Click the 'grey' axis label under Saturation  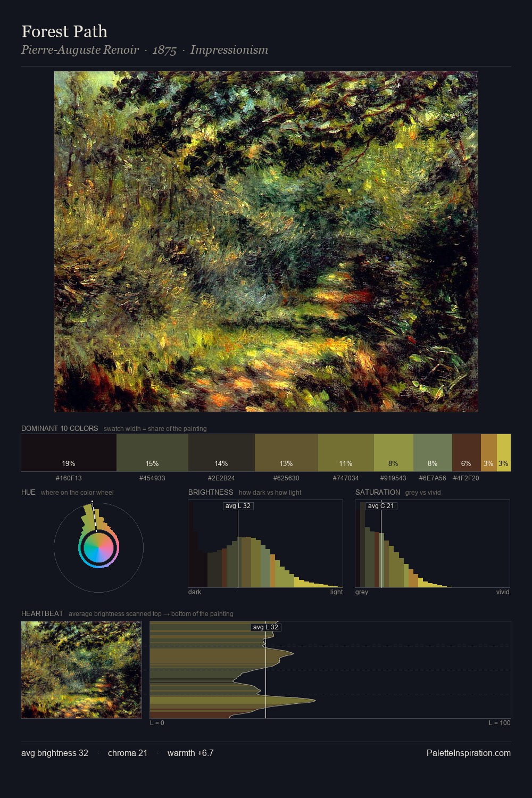pyautogui.click(x=362, y=592)
